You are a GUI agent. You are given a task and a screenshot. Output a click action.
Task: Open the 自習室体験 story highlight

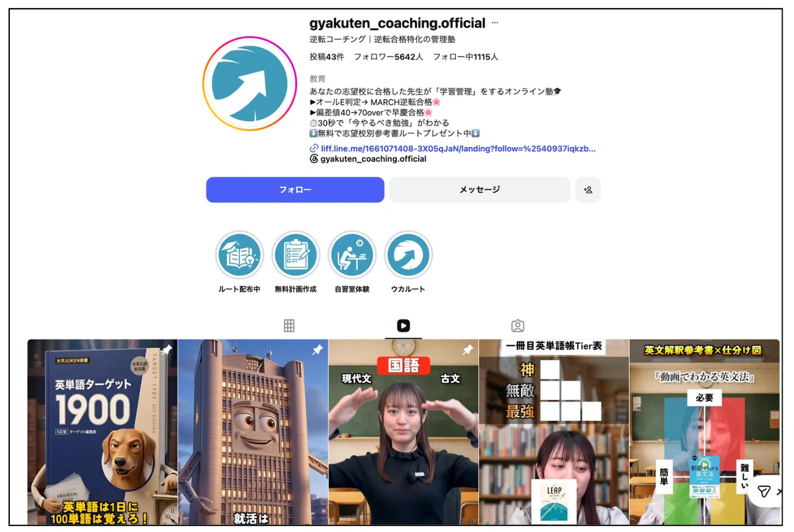point(352,262)
